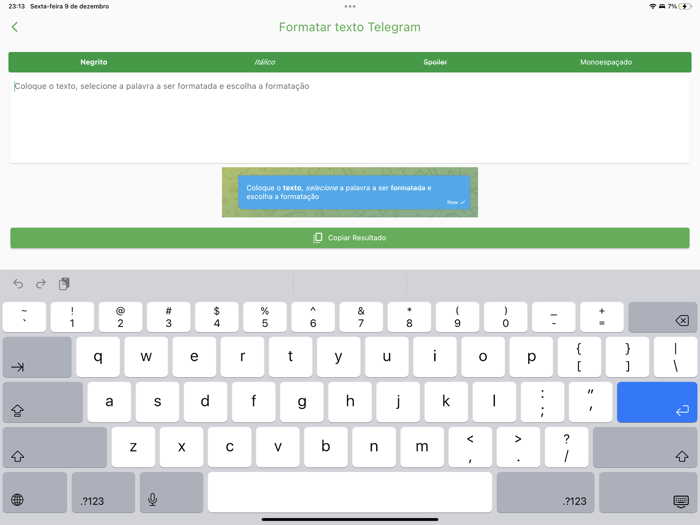Tap the left shift key
This screenshot has width=700, height=525.
coord(55,447)
